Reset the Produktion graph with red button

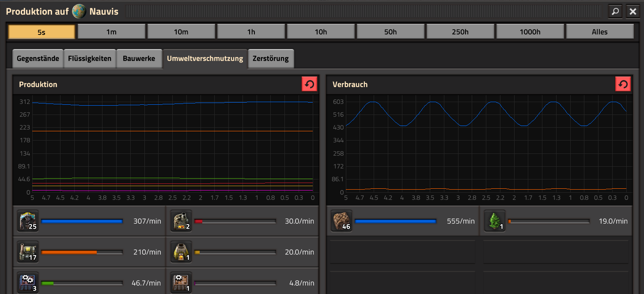[310, 84]
